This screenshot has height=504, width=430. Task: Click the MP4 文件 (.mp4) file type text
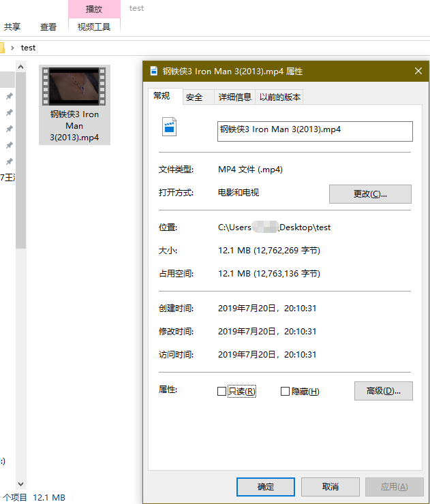250,170
